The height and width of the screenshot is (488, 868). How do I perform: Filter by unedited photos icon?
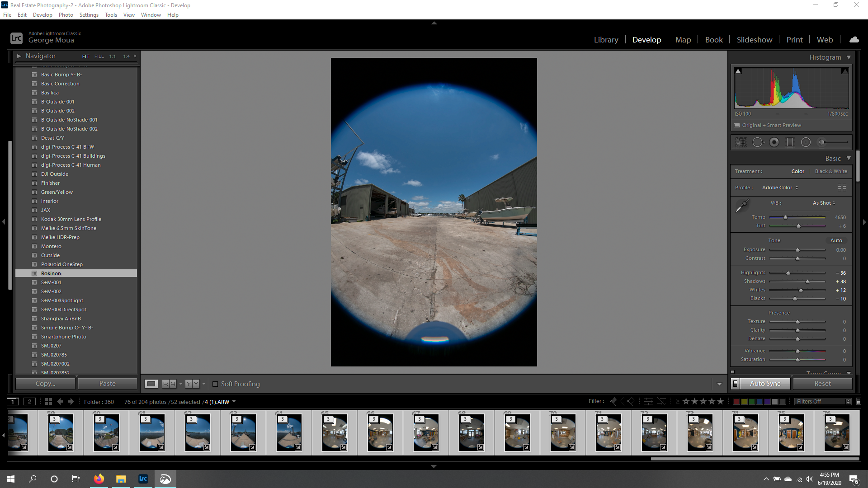click(x=661, y=401)
